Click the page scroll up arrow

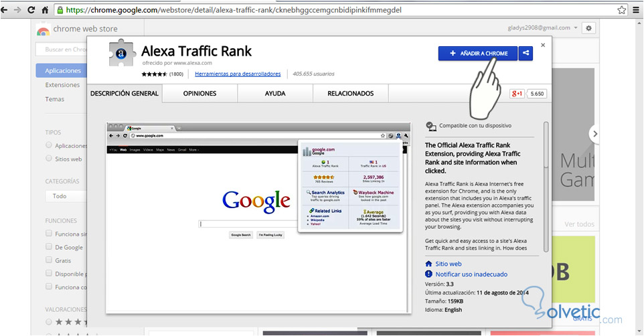click(639, 23)
